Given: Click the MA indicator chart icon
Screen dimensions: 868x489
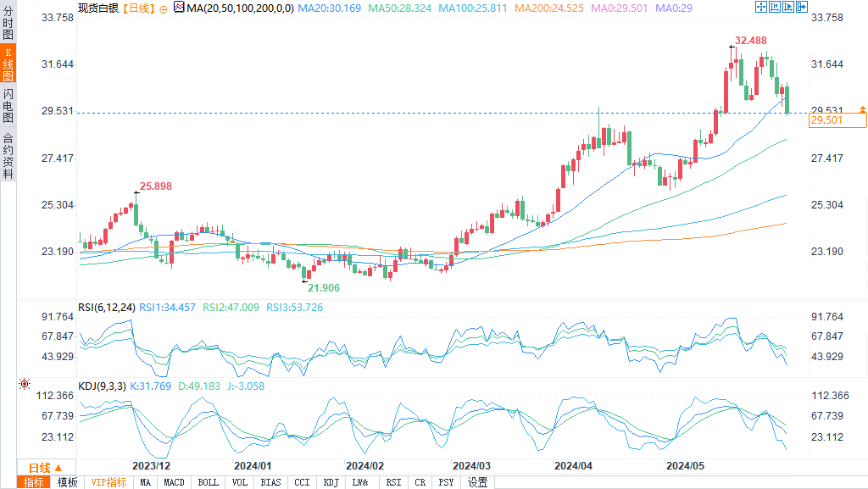Looking at the screenshot, I should (178, 7).
